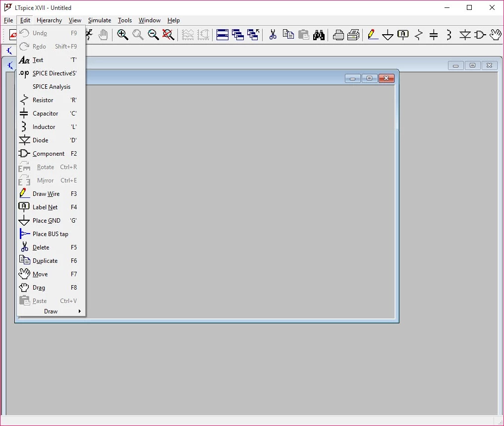Click the binoculars find icon in toolbar

319,35
